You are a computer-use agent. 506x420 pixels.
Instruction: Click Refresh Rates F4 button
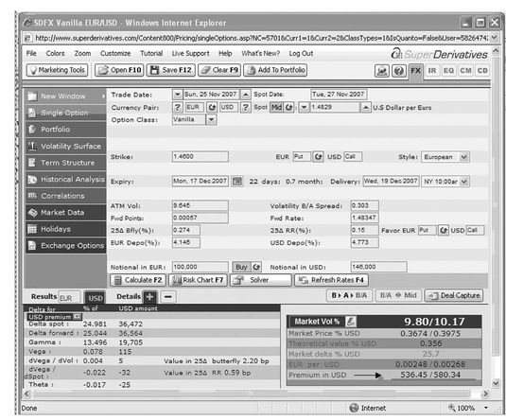(331, 280)
